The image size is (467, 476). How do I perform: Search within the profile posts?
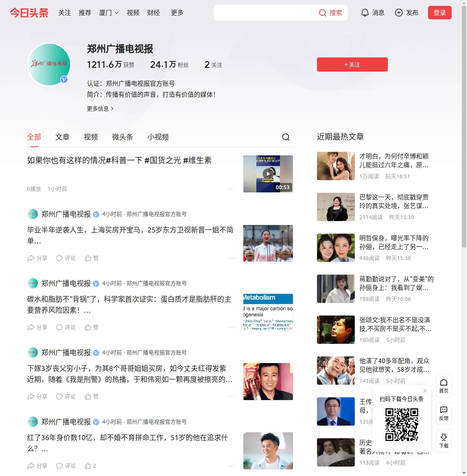point(286,137)
